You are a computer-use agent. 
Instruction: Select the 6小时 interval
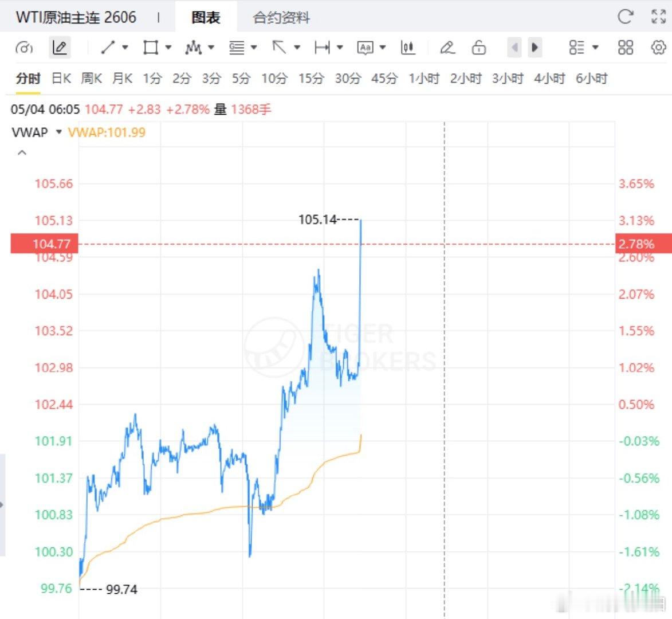(x=591, y=79)
